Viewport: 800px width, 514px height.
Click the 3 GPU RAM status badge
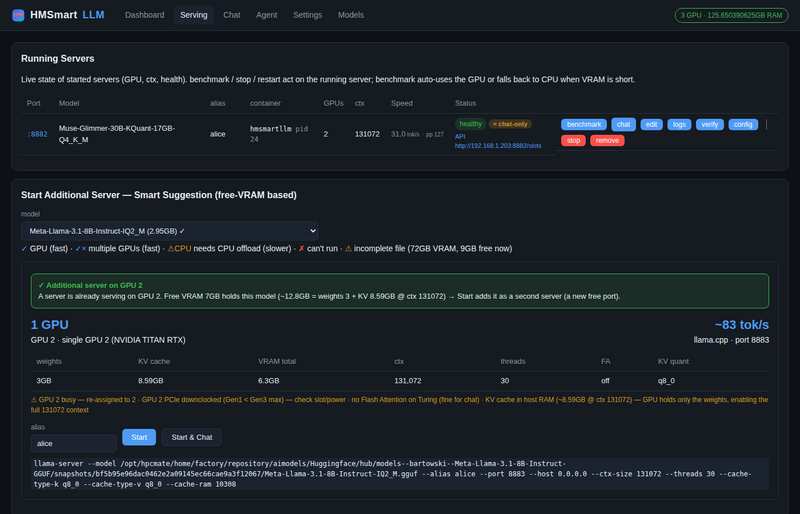(x=731, y=15)
